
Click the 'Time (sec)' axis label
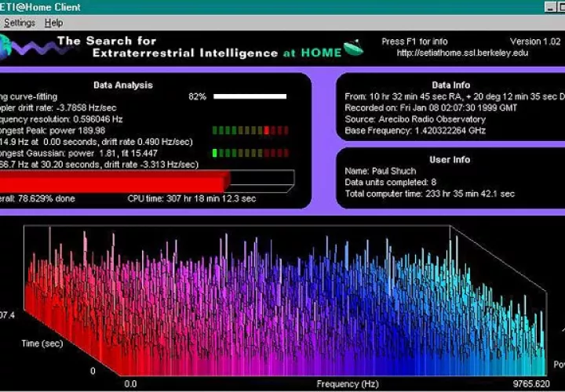tap(42, 343)
